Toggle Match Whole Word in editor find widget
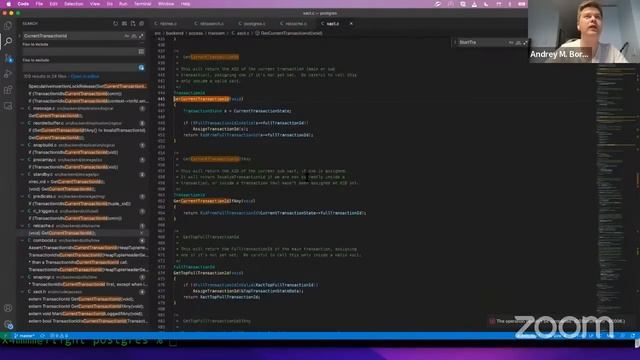 coord(518,42)
